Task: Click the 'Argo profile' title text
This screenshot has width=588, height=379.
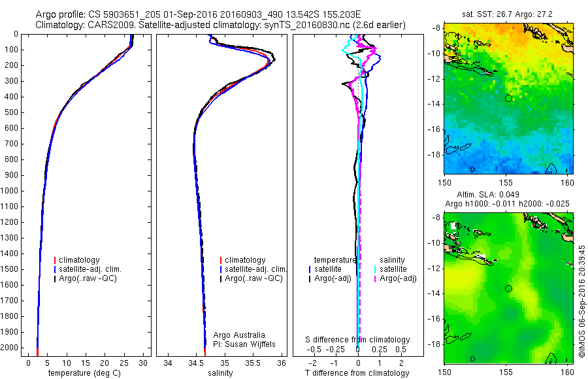Action: [x=61, y=14]
